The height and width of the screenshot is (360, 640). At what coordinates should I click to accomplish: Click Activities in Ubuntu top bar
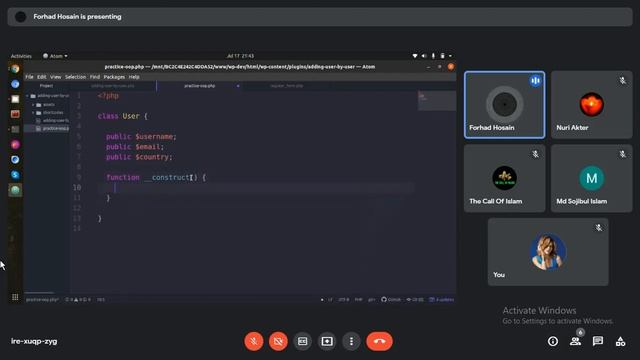tap(21, 56)
